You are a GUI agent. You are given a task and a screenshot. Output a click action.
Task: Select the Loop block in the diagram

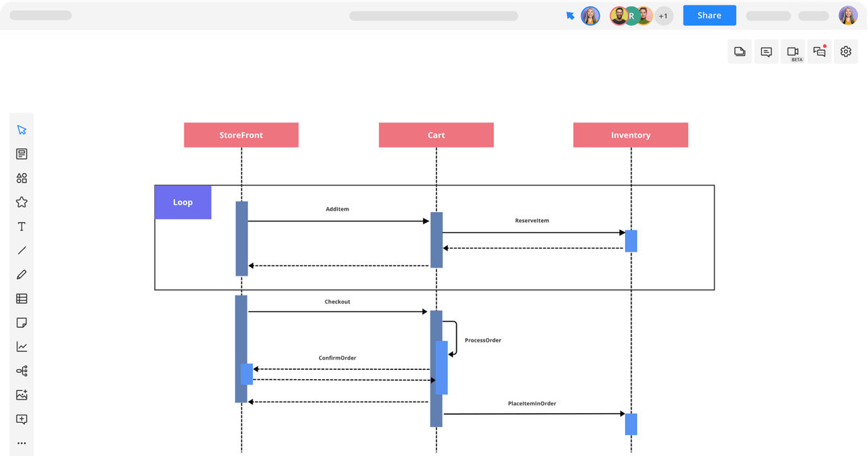182,202
